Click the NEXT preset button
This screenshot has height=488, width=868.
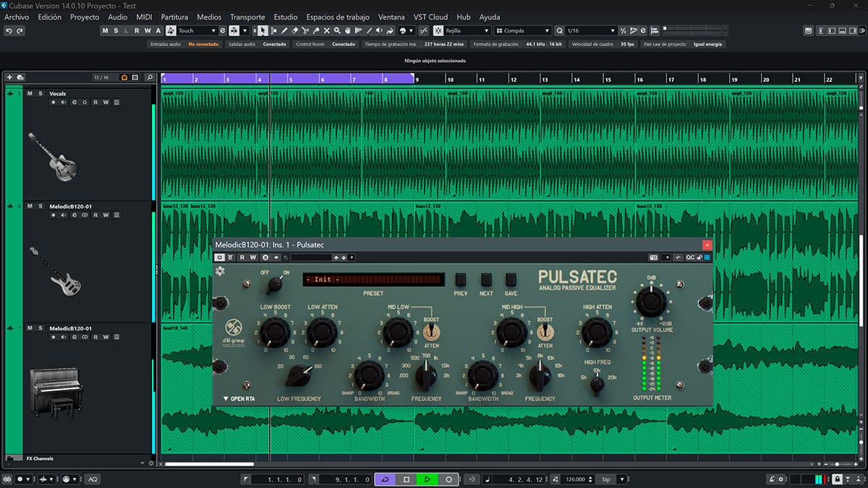(x=486, y=281)
